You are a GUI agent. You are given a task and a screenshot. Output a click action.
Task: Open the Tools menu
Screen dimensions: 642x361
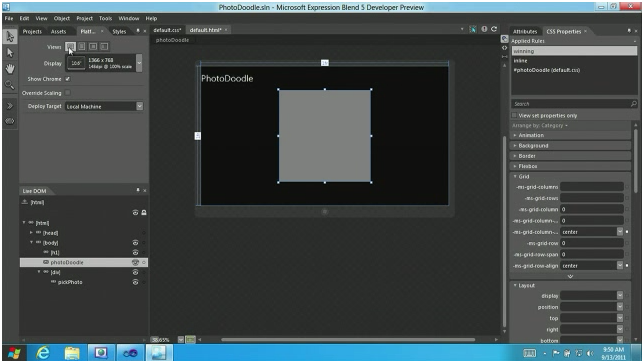point(105,18)
